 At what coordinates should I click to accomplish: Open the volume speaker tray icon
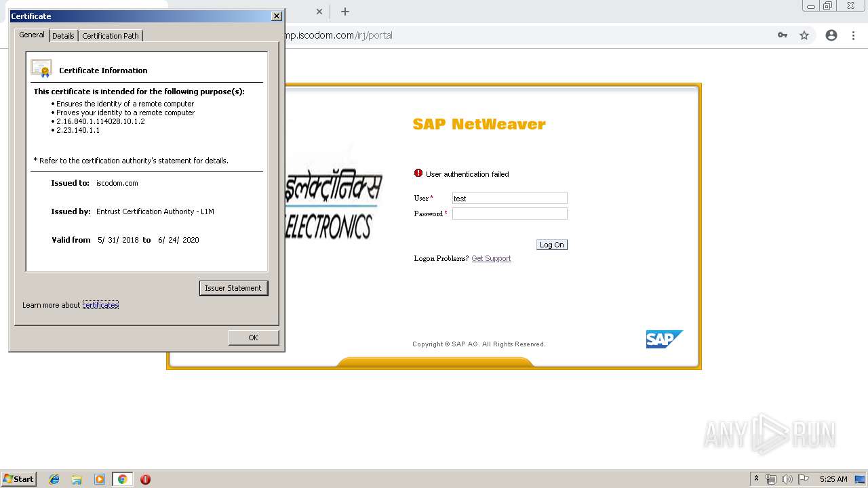[x=787, y=479]
